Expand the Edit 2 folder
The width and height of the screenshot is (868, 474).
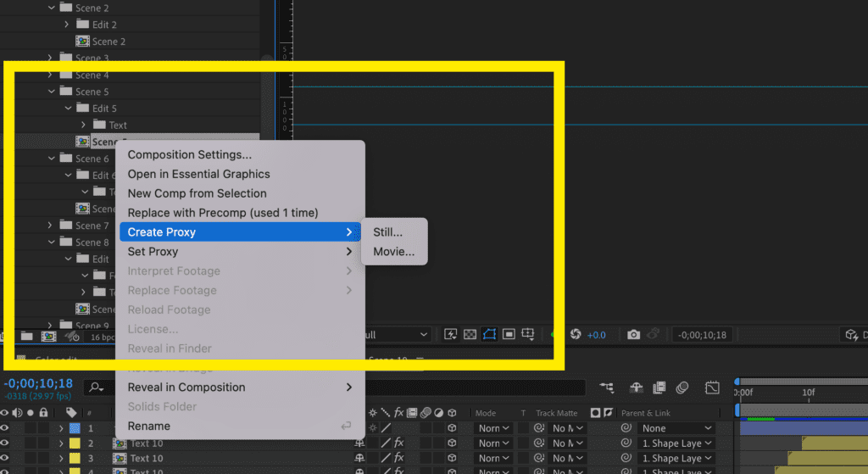coord(67,25)
